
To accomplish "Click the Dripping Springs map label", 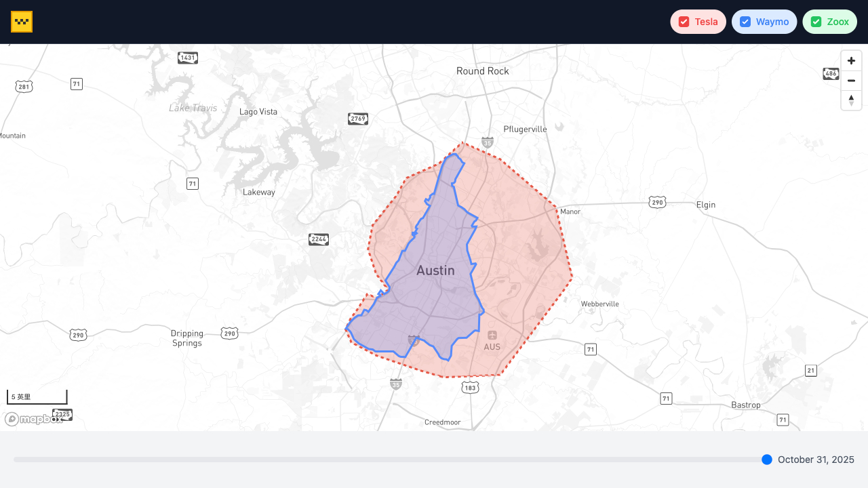I will pos(186,338).
